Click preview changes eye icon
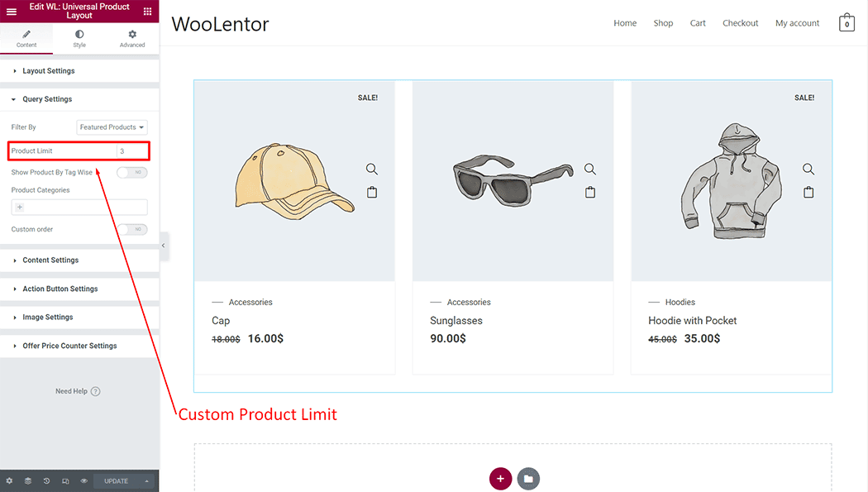The image size is (868, 492). 84,481
